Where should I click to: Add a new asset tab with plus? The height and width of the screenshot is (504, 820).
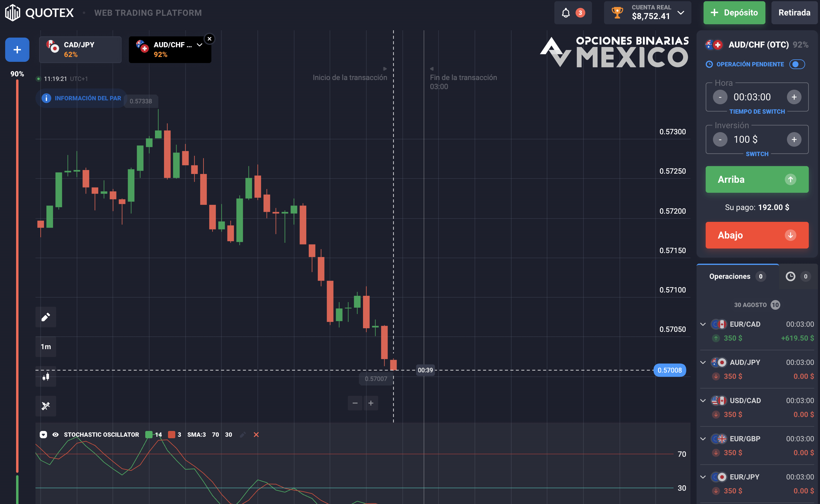pyautogui.click(x=17, y=50)
